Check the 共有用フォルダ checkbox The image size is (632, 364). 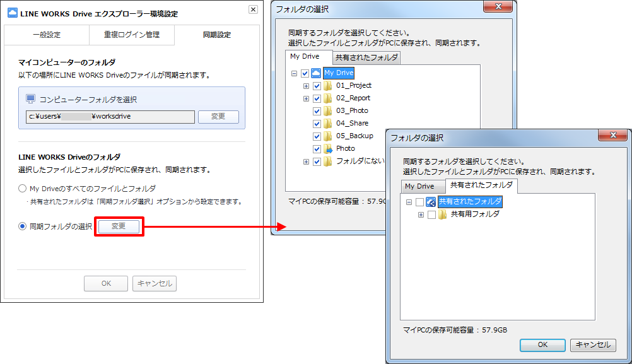(431, 214)
